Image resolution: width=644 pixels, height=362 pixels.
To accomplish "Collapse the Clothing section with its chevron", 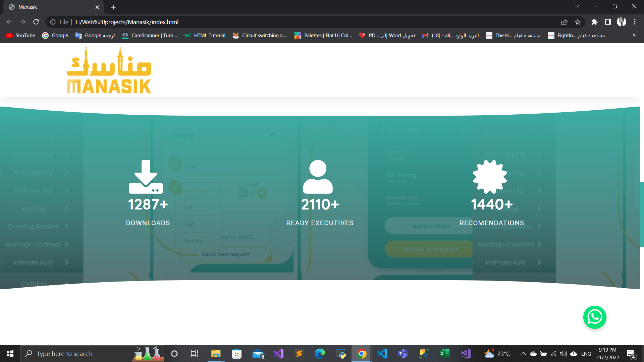I will pos(273,134).
